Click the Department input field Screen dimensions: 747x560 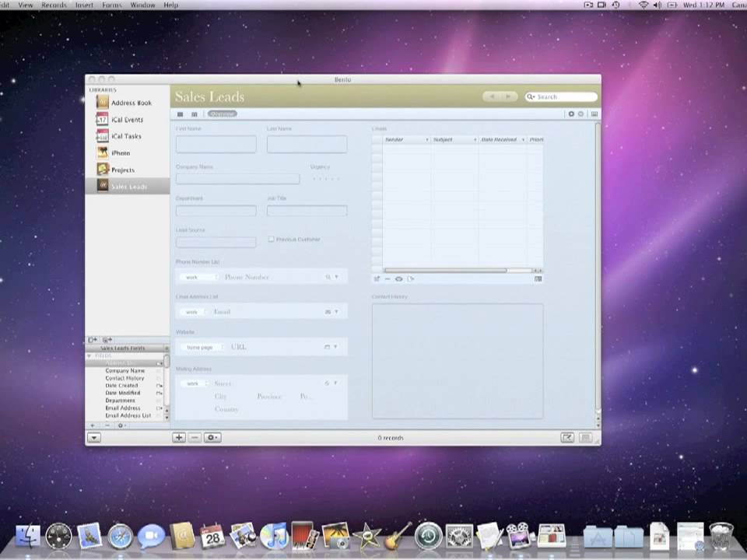pos(216,211)
